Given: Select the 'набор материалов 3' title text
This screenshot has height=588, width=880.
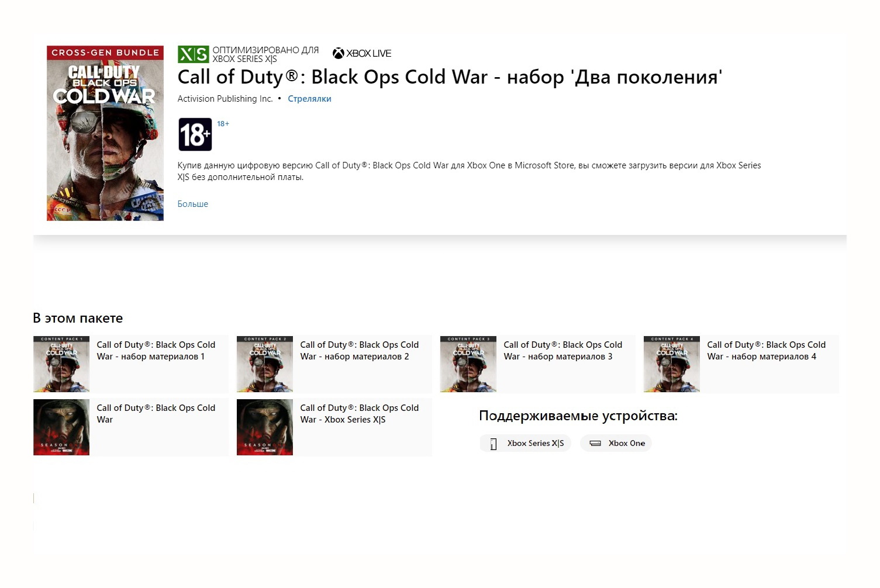Looking at the screenshot, I should 562,351.
